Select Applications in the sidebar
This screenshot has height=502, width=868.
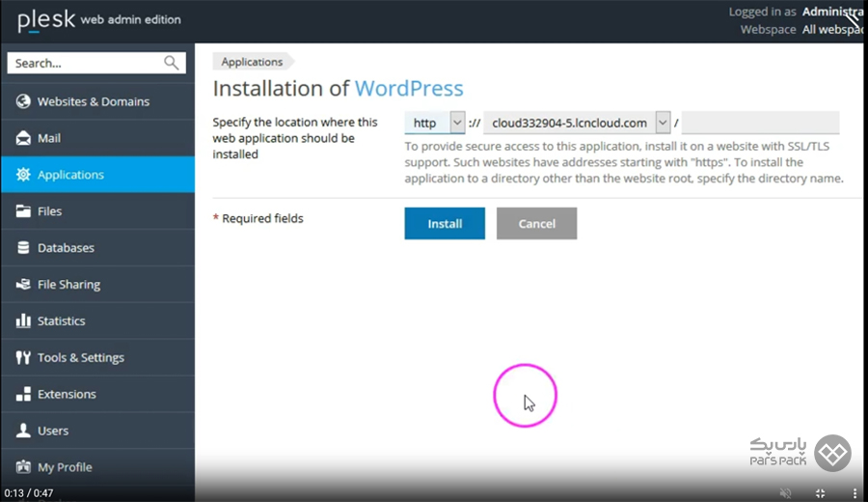pyautogui.click(x=97, y=175)
